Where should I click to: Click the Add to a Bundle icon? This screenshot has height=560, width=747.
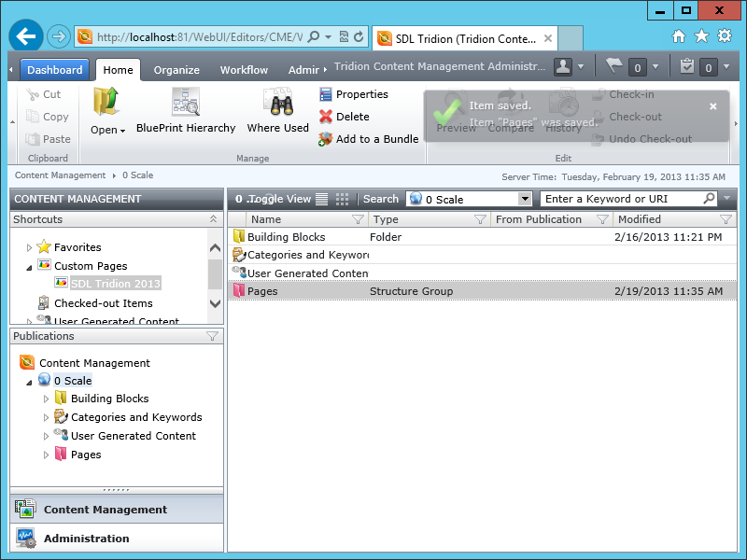(326, 139)
